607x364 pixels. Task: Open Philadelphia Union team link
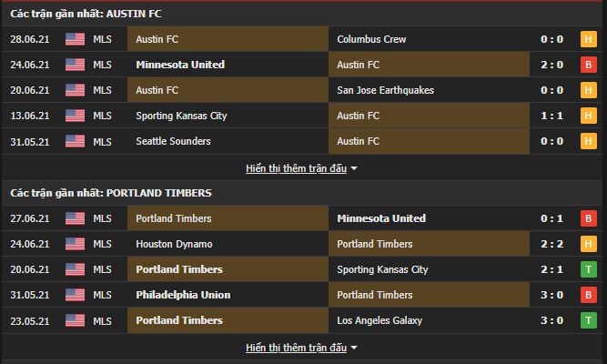(183, 295)
